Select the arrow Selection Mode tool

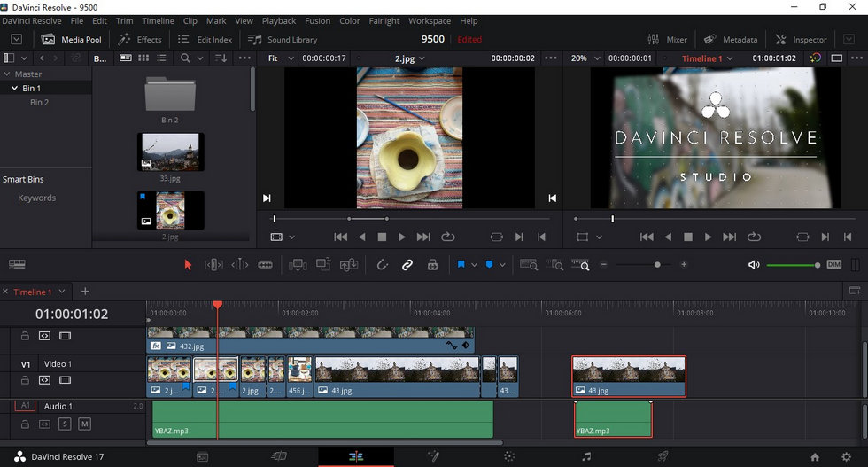point(188,265)
